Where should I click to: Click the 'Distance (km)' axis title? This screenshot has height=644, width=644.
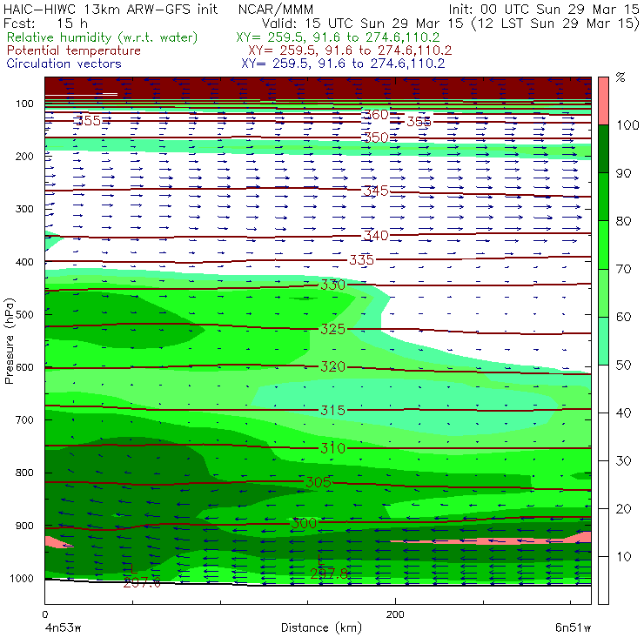321,627
